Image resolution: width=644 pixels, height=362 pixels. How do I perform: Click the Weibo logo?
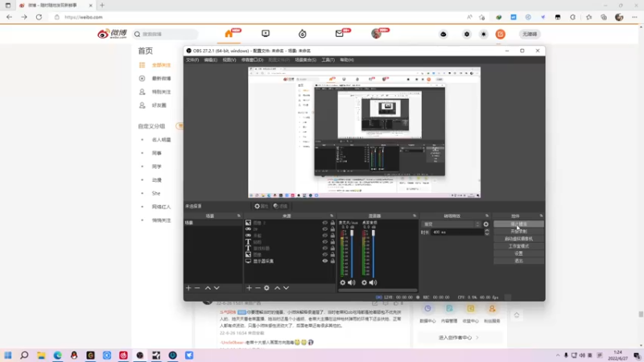point(112,34)
